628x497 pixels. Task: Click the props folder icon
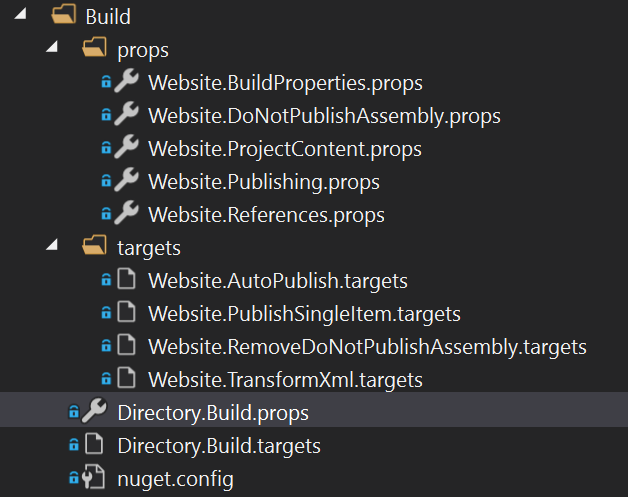click(94, 50)
